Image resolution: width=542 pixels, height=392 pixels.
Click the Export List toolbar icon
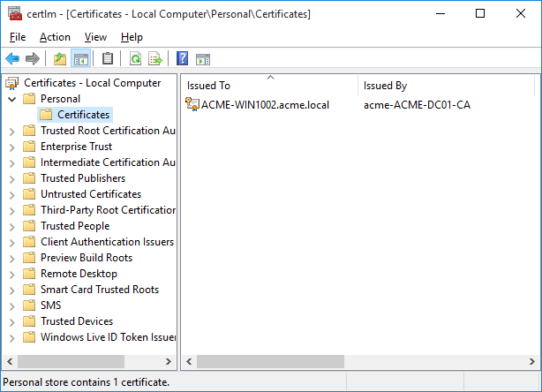click(x=155, y=59)
